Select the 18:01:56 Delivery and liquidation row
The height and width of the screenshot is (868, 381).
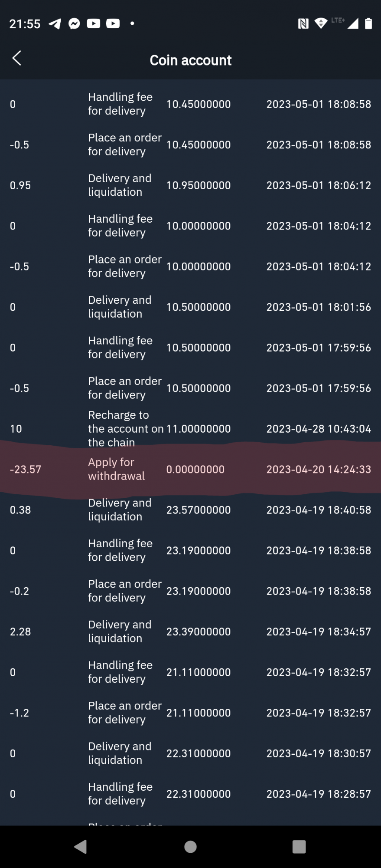pos(190,307)
